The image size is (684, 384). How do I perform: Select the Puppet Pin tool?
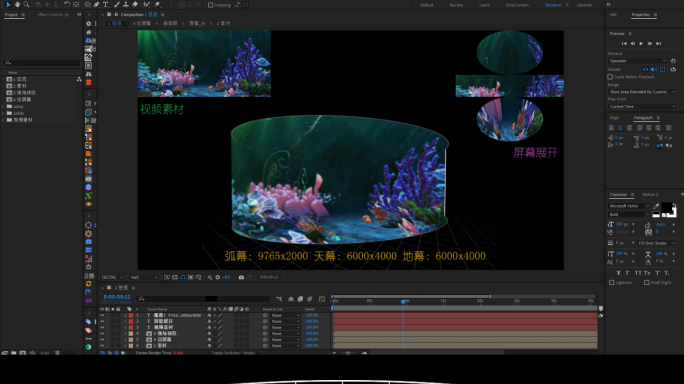tap(157, 4)
